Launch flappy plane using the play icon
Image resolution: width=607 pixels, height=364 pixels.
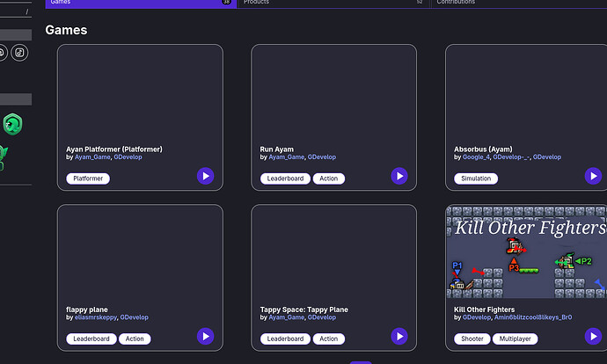coord(205,336)
